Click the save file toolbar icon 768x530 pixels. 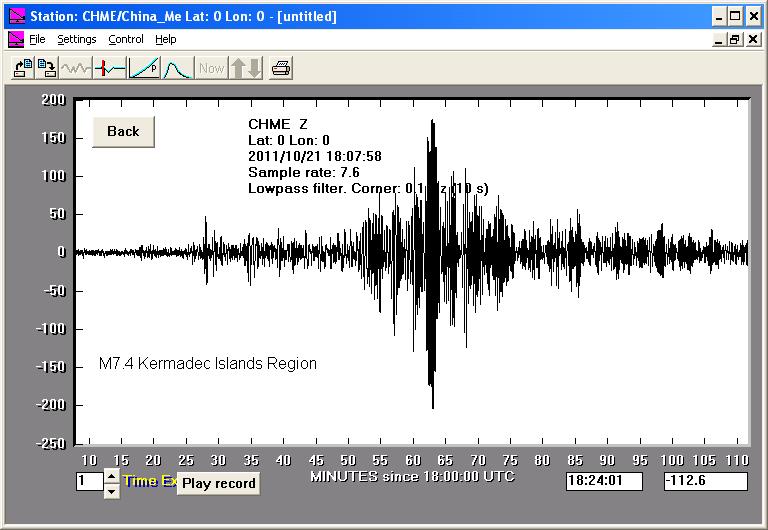[46, 68]
